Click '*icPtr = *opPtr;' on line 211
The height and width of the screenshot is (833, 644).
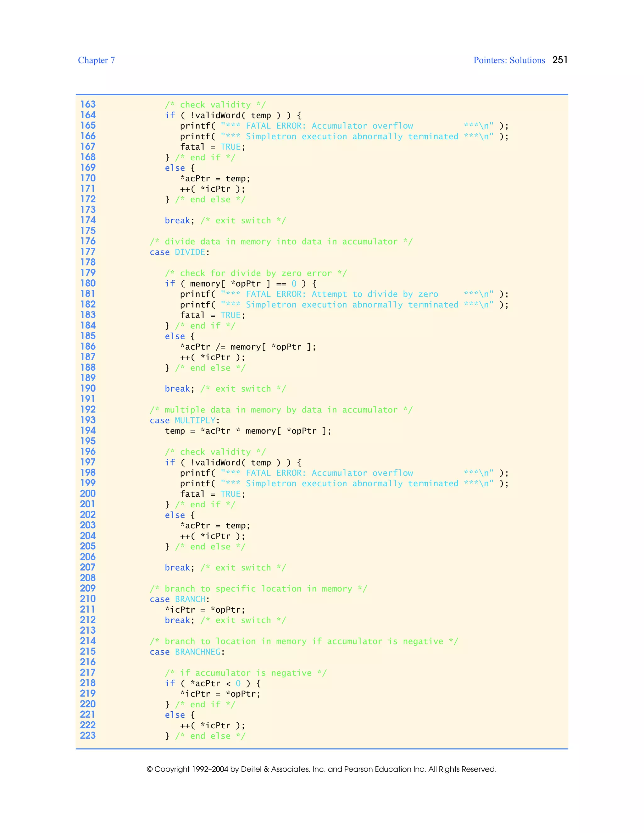click(x=205, y=610)
